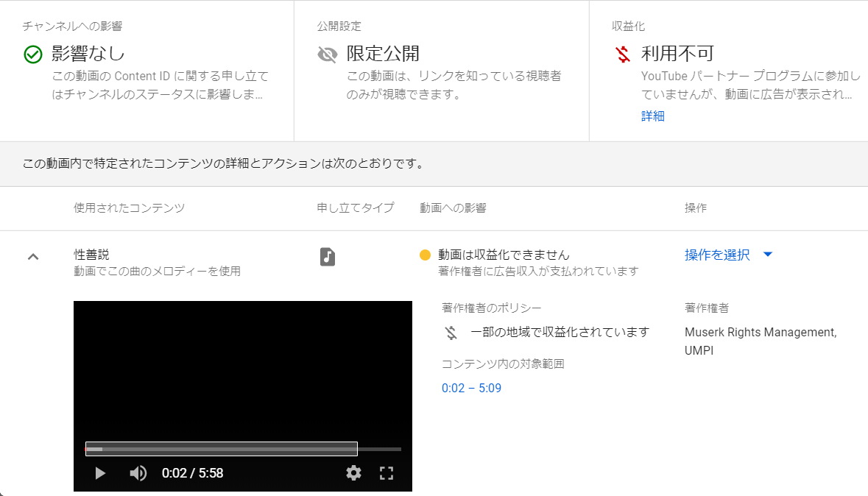Collapse the 性善説 claim row
Image resolution: width=868 pixels, height=496 pixels.
[x=32, y=257]
